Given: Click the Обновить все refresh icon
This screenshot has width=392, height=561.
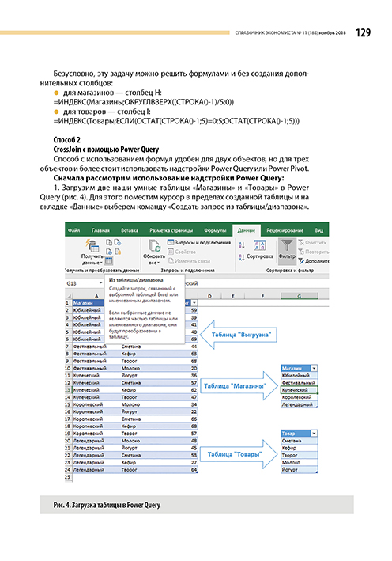Looking at the screenshot, I should [x=154, y=246].
